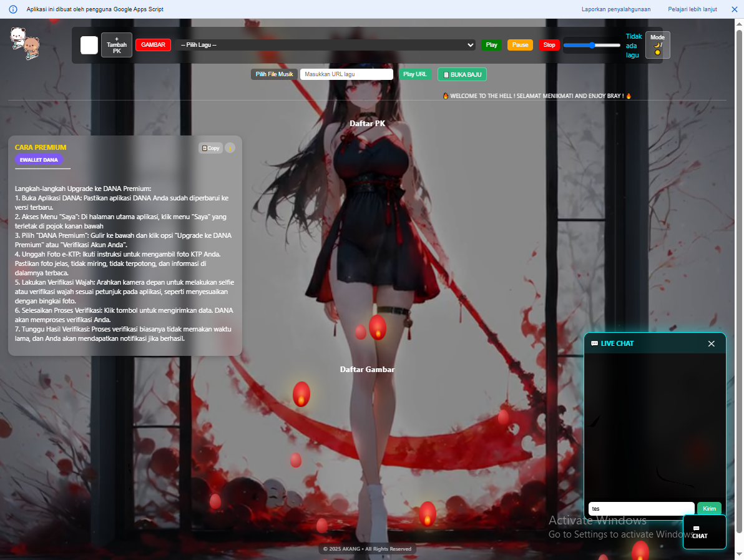Click the Daftar Gambar heading

click(x=367, y=369)
